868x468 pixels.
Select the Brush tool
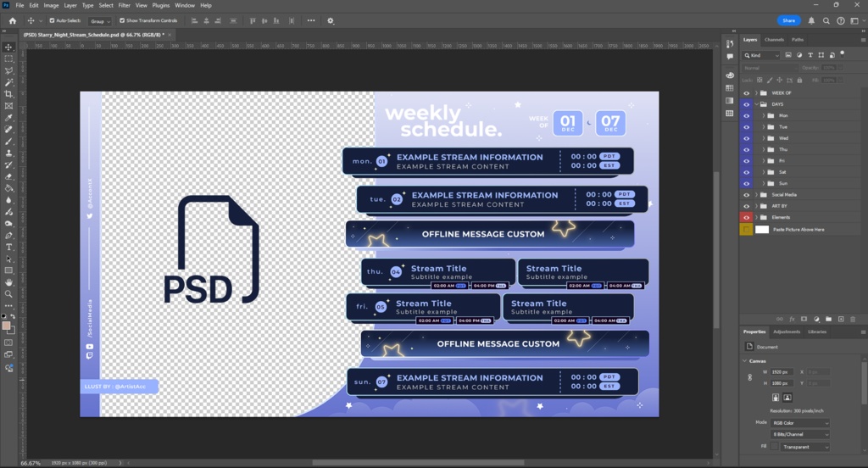(x=8, y=142)
